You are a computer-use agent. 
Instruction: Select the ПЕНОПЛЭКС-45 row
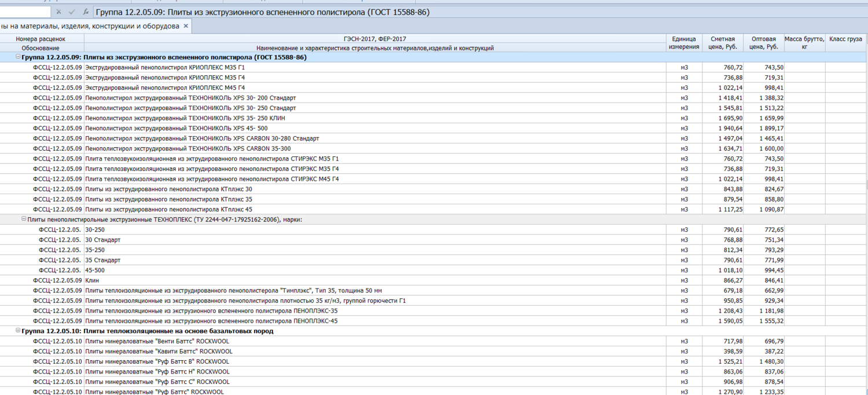pos(211,321)
